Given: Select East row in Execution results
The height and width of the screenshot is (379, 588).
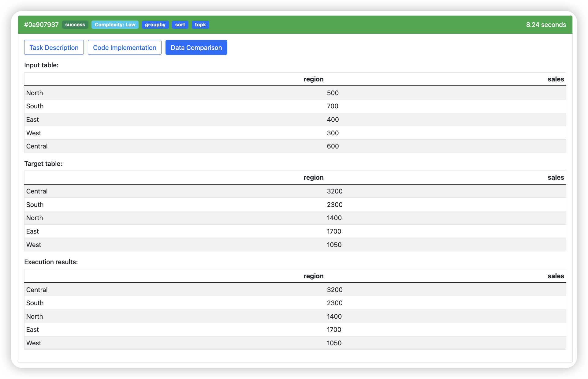Looking at the screenshot, I should coord(32,330).
